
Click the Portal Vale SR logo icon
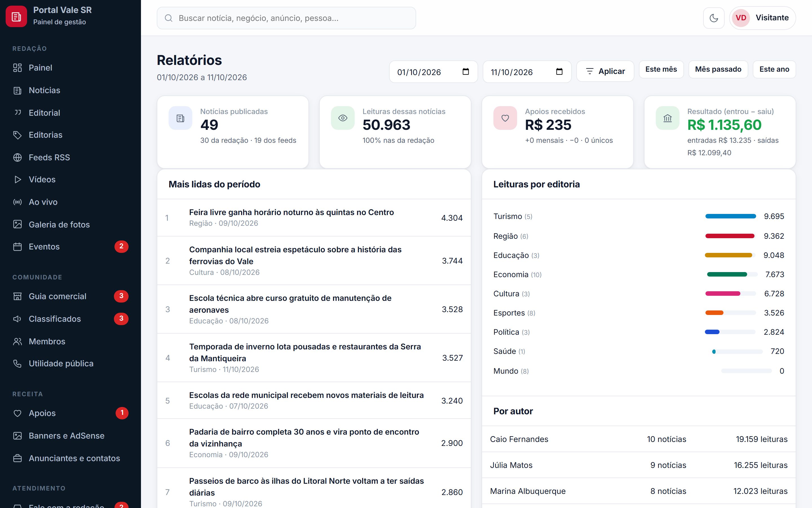(x=16, y=16)
